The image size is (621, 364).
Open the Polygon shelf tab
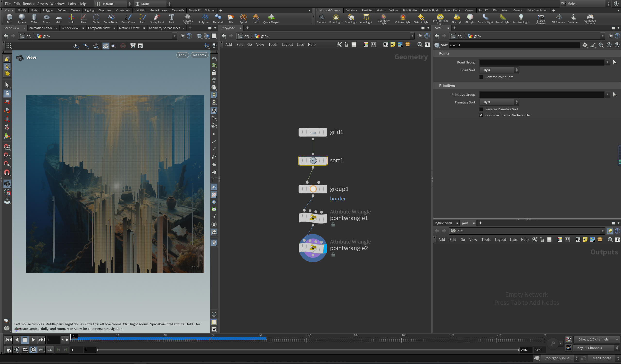(x=48, y=10)
